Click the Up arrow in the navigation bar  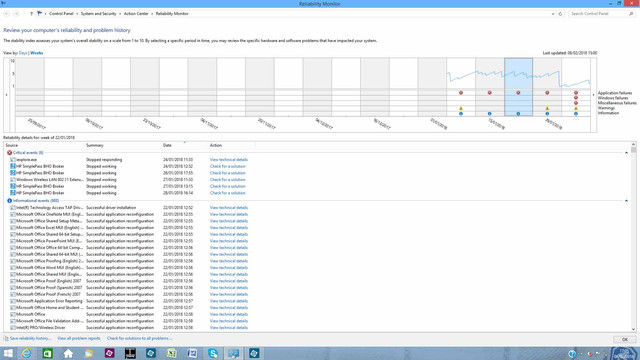pyautogui.click(x=31, y=14)
